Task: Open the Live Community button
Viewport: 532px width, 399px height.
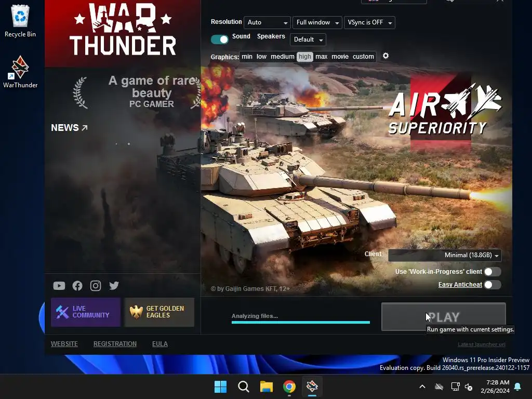Action: (x=86, y=312)
